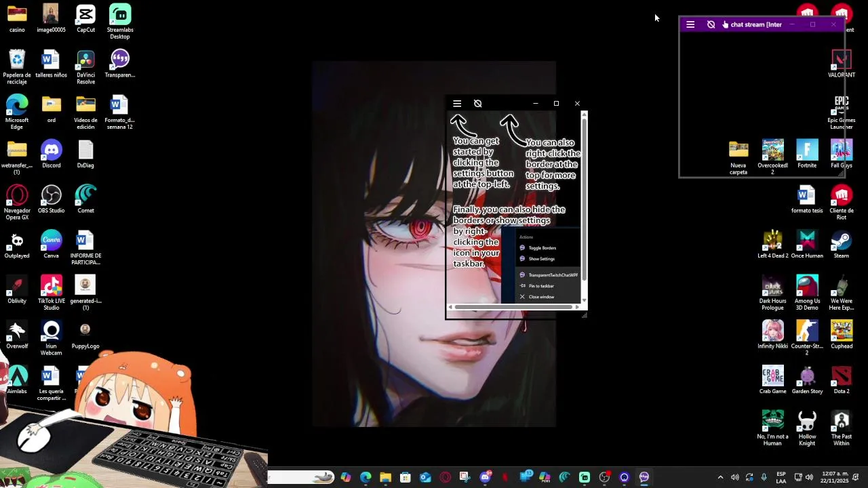Select Among Us 3D Demo icon

click(x=807, y=293)
